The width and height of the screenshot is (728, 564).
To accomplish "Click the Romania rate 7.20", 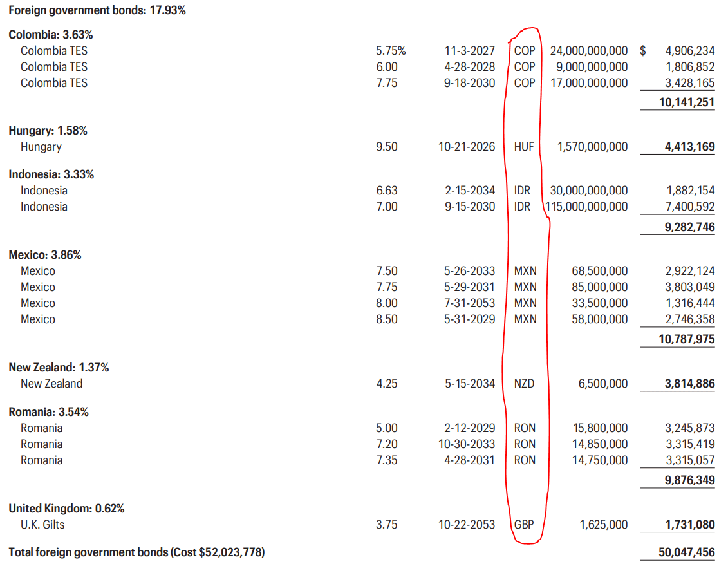I will pos(388,444).
